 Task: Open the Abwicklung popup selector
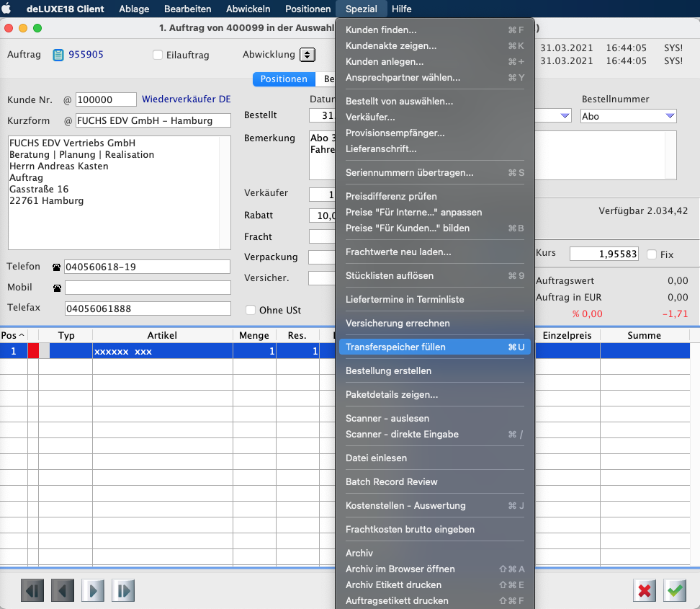point(308,55)
